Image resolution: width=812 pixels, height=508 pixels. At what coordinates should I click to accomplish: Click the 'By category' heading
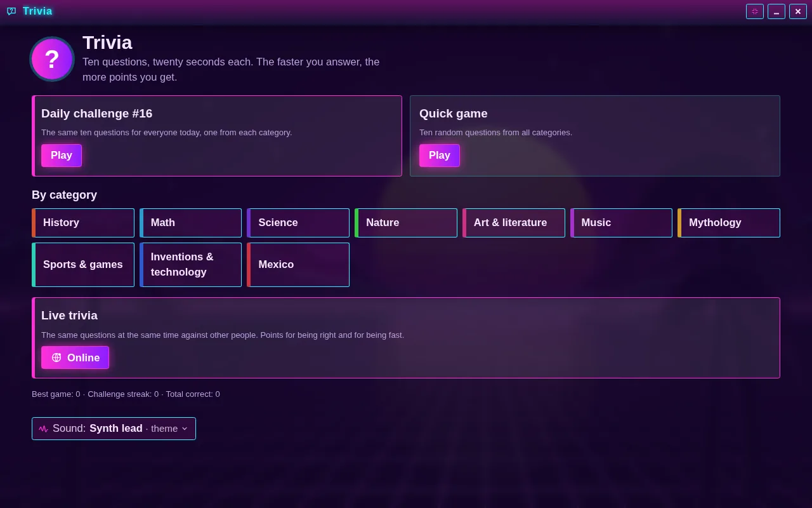click(x=64, y=195)
